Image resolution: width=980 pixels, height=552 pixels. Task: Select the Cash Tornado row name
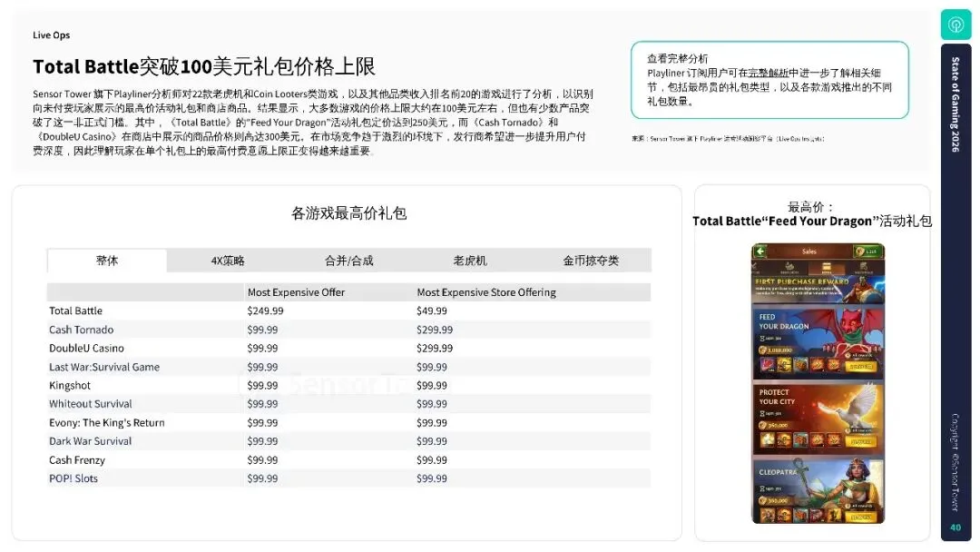pyautogui.click(x=82, y=330)
